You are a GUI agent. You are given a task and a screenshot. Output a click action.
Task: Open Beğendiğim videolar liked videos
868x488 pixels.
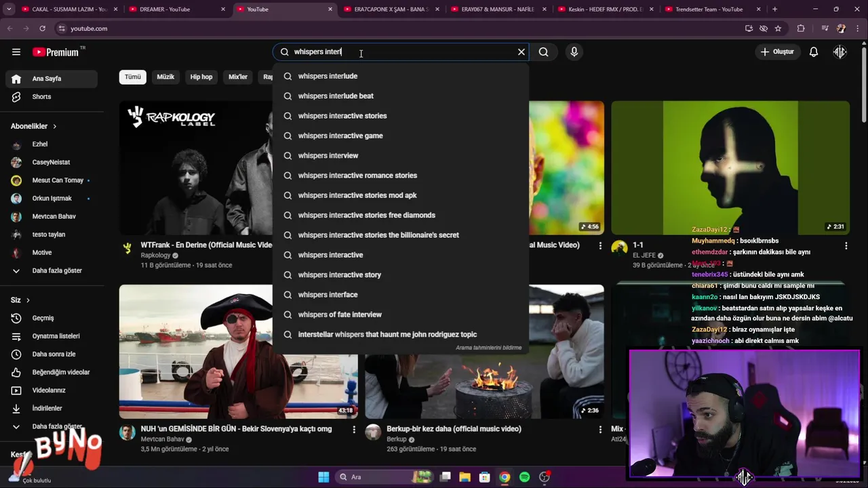pos(52,372)
